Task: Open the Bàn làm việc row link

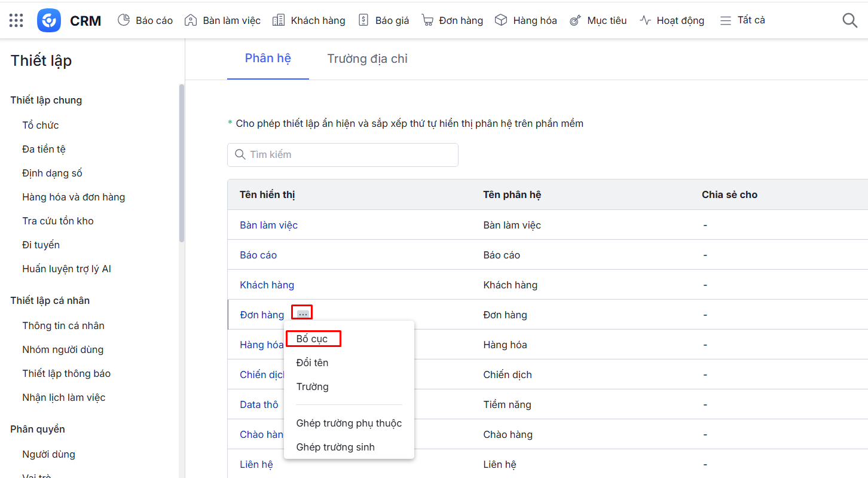Action: [268, 225]
